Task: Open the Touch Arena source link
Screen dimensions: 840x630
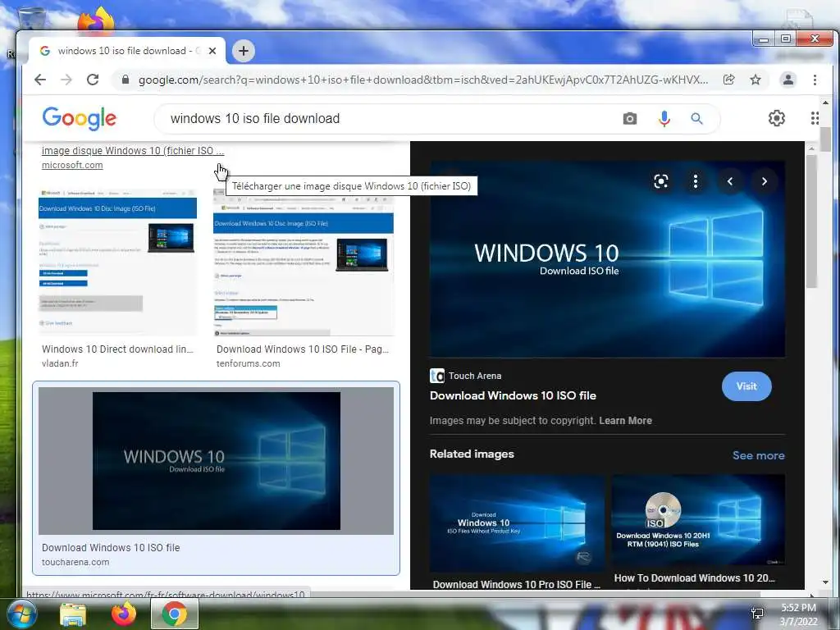Action: (466, 376)
